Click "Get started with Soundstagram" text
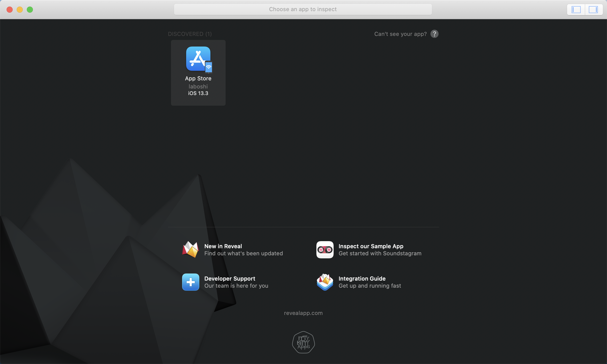 (x=380, y=253)
